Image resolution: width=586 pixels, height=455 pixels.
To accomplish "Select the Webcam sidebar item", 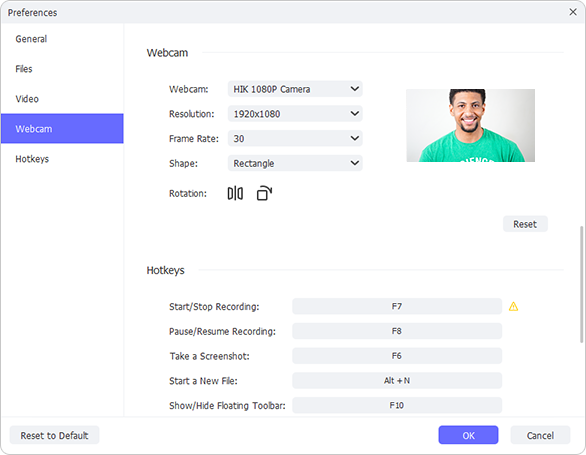I will tap(62, 129).
